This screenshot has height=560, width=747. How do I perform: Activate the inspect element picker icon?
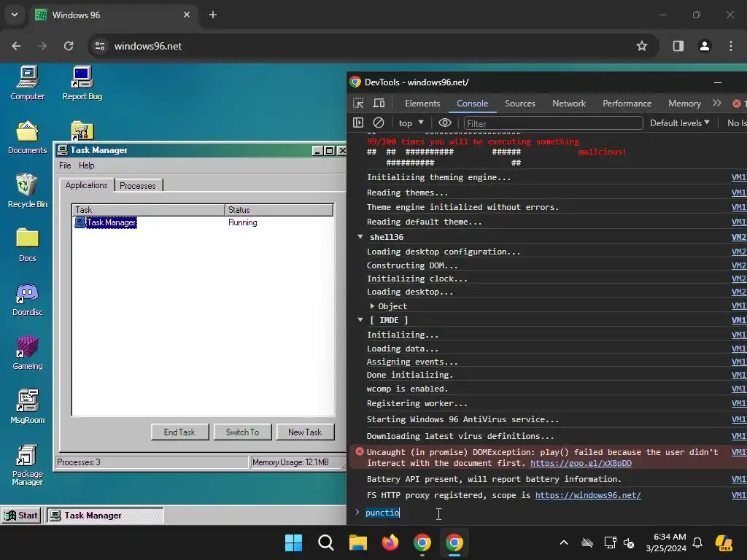tap(358, 104)
